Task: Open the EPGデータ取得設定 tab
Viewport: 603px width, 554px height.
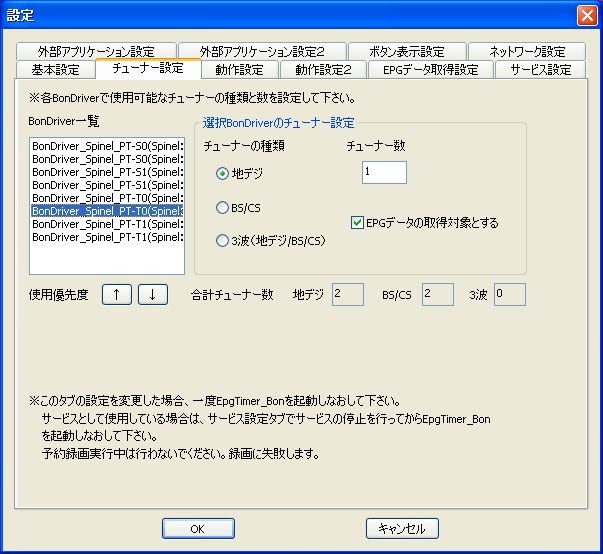Action: tap(431, 70)
